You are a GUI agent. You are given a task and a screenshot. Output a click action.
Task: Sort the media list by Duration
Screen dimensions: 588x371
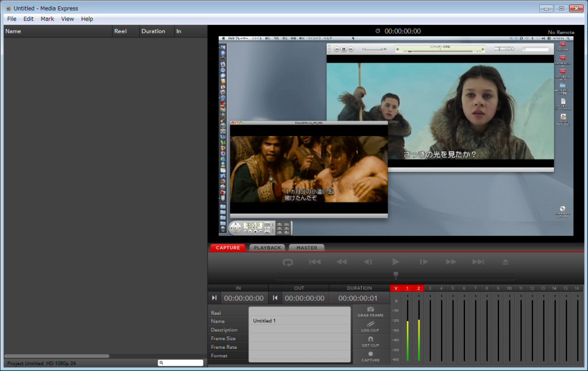[x=156, y=31]
